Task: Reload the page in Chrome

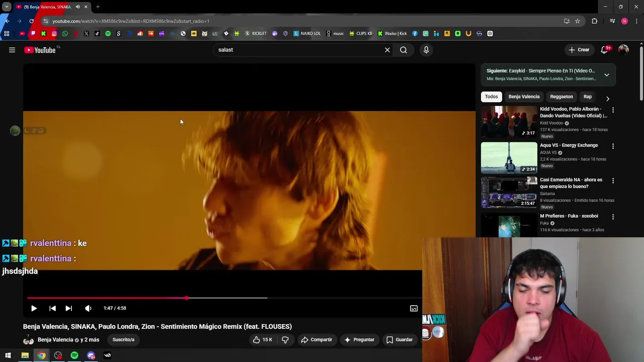Action: (x=31, y=21)
